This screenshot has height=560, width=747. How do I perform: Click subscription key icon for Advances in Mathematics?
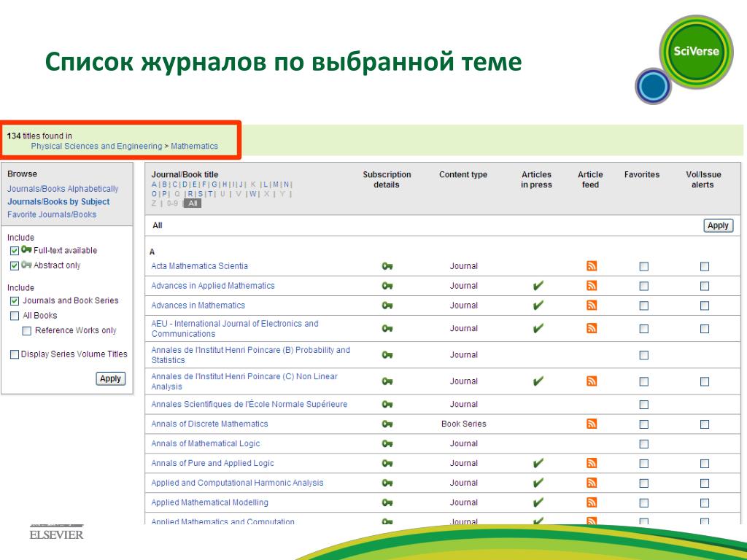[x=387, y=306]
